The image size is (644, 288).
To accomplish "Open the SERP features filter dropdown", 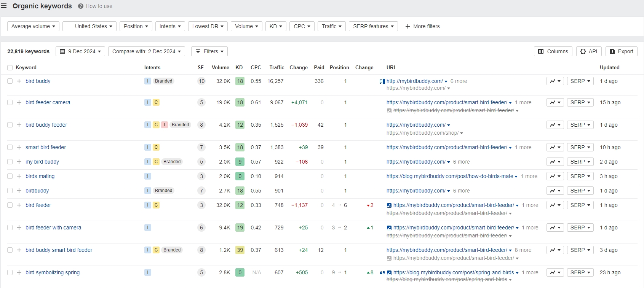I will 373,26.
